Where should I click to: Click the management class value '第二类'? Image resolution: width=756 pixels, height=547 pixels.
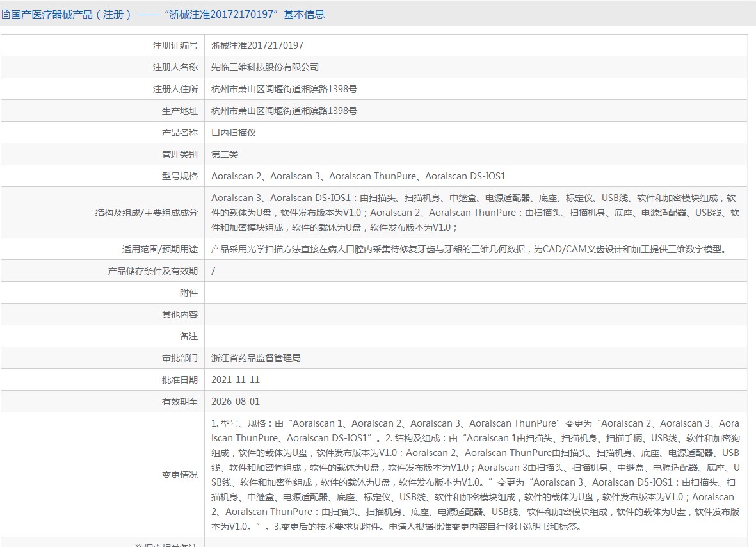click(x=225, y=154)
